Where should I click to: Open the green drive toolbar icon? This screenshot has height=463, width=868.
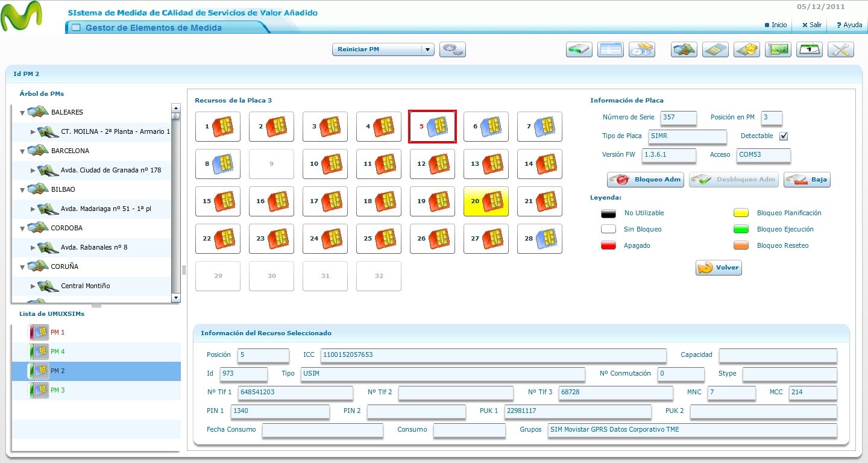[579, 49]
